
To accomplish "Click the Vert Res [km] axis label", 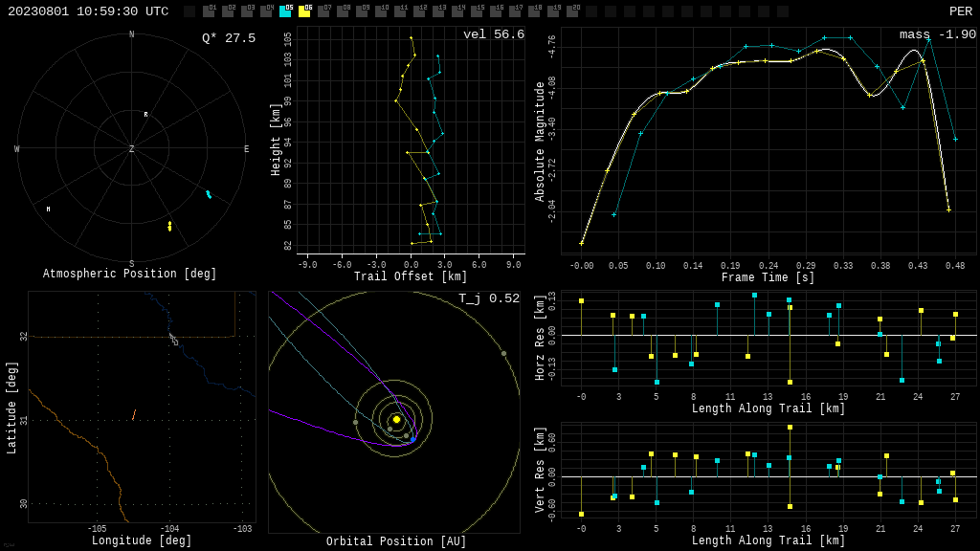I will (540, 471).
